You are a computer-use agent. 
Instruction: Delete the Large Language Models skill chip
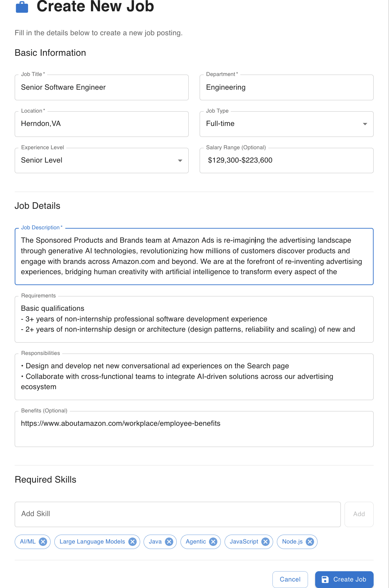[x=132, y=541]
